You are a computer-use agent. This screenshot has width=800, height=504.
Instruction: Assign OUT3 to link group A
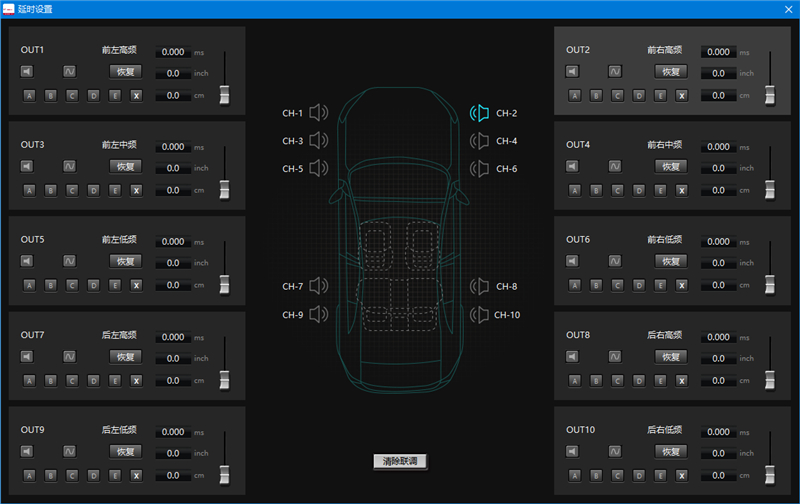coord(28,190)
